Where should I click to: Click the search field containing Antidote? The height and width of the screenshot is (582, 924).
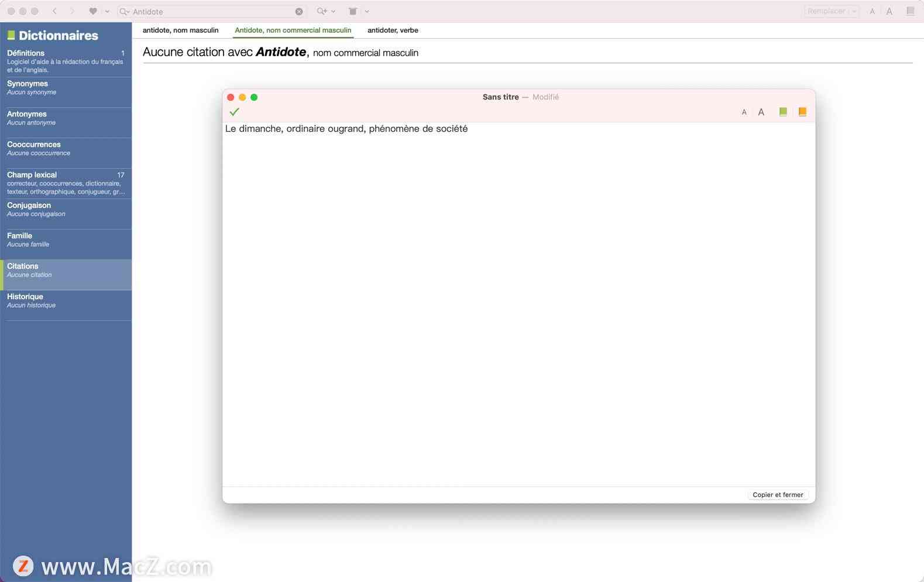click(212, 11)
